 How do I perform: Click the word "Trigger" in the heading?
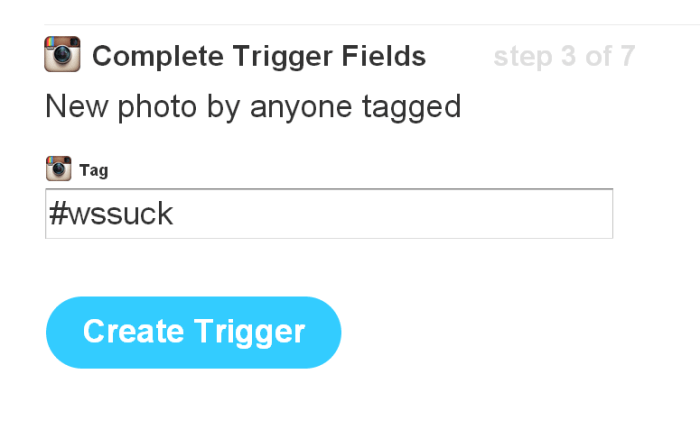(x=282, y=56)
